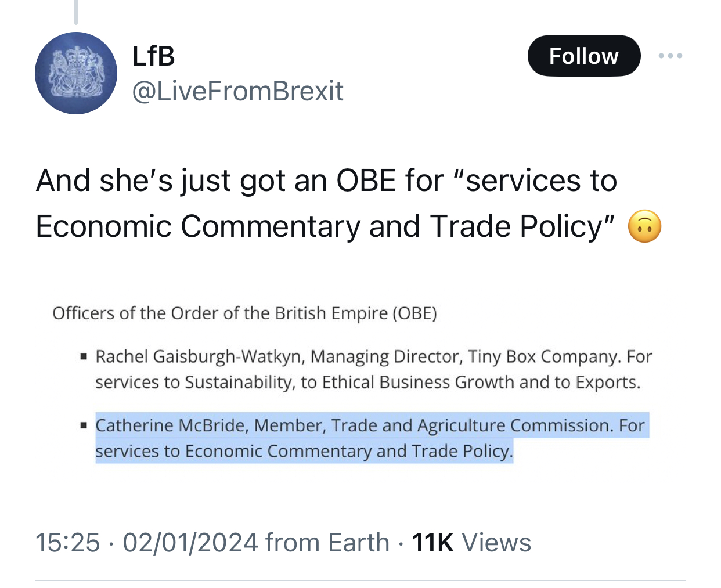The height and width of the screenshot is (588, 721).
Task: Click the bullet beside the Rachel Gaisburgh-Watkyn entry
Action: pos(84,356)
